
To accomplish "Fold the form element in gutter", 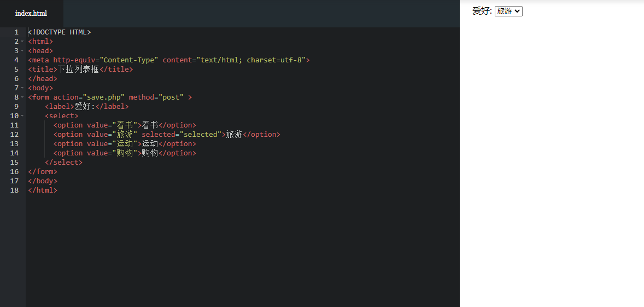I will click(x=22, y=97).
